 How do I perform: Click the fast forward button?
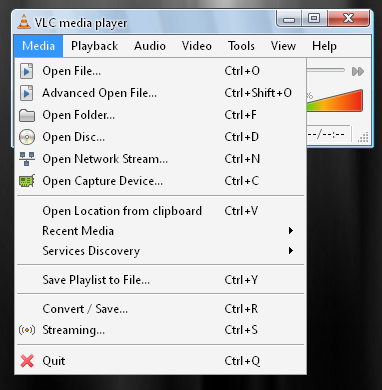tap(358, 71)
